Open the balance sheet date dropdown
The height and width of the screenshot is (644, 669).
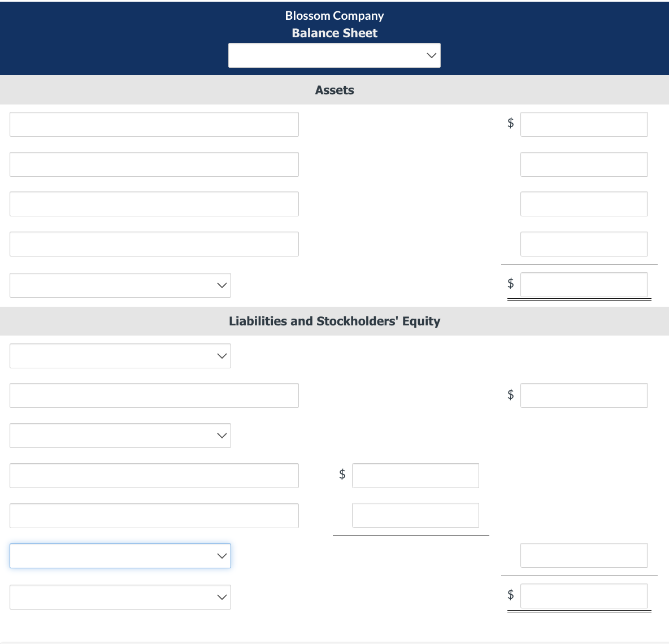(x=334, y=55)
